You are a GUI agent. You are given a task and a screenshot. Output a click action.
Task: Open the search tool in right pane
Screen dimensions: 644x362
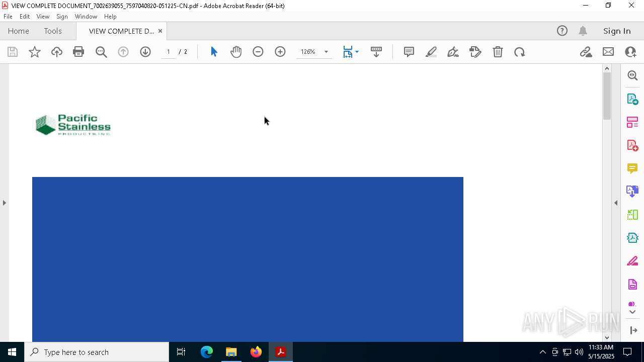632,75
